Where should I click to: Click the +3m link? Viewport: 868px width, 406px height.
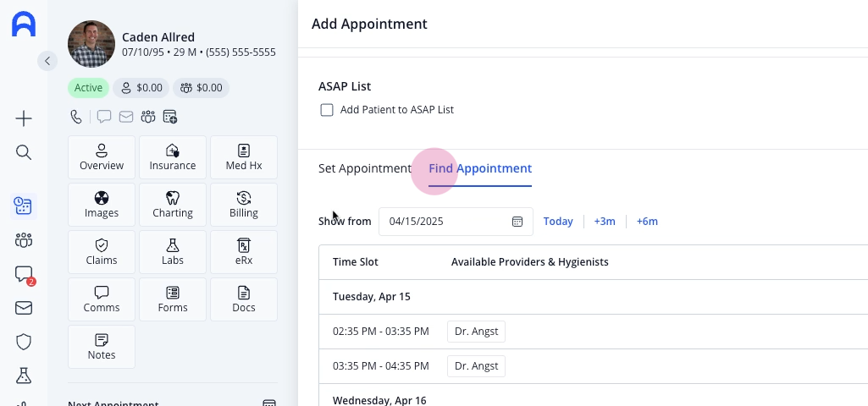(605, 222)
